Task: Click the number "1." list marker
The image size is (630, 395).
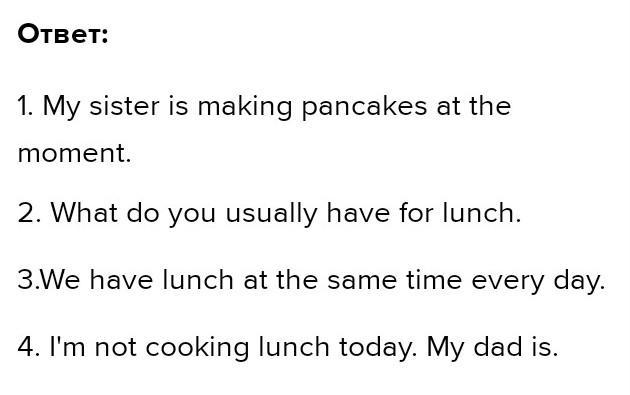Action: click(26, 106)
